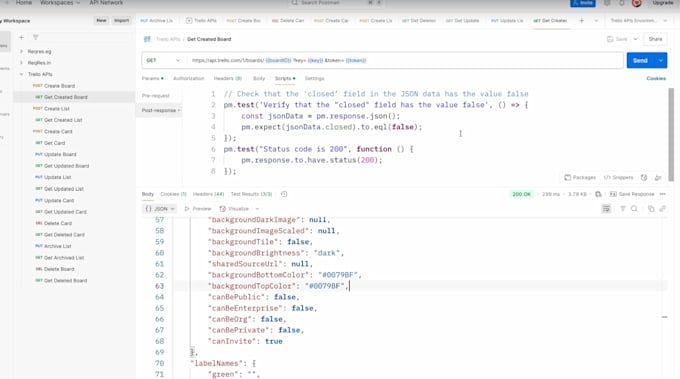Click the request type icon beside breadcrumb

(147, 39)
